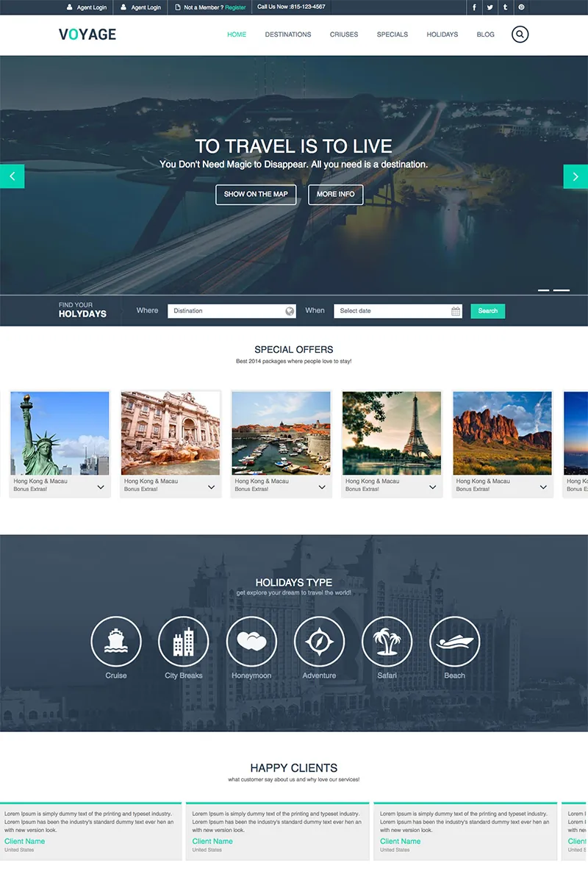This screenshot has width=588, height=882.
Task: Expand the Statue of Liberty offer chevron
Action: pos(101,487)
